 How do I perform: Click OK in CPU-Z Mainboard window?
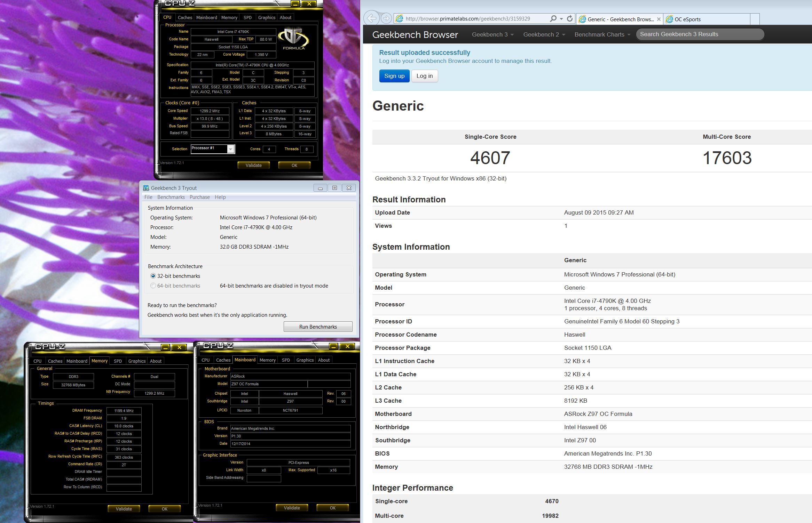pos(332,508)
